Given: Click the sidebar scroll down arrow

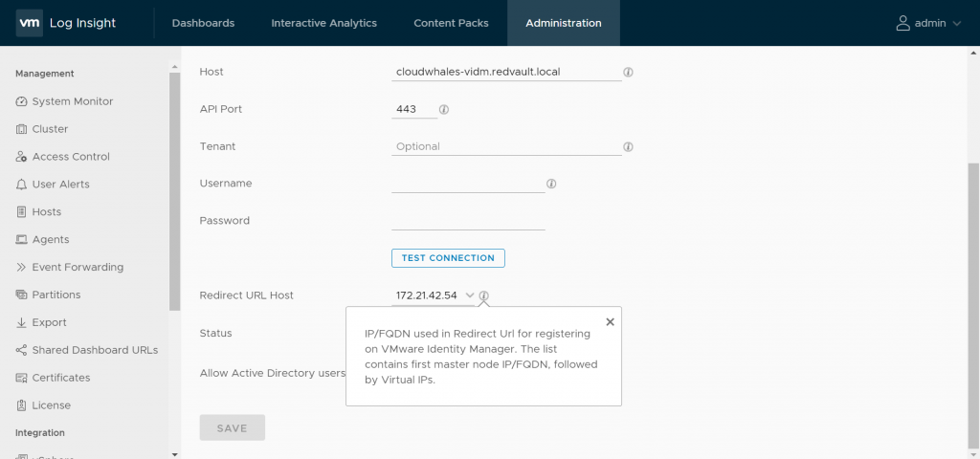Looking at the screenshot, I should click(174, 454).
